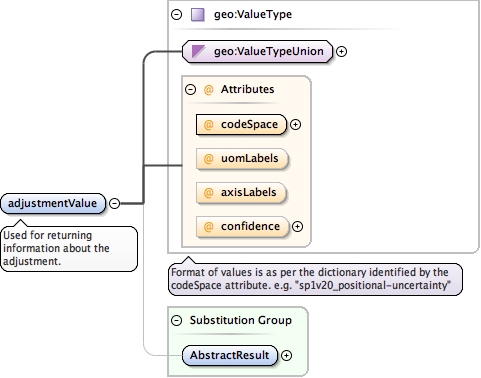
Task: Expand the AbstractResult element
Action: (286, 356)
